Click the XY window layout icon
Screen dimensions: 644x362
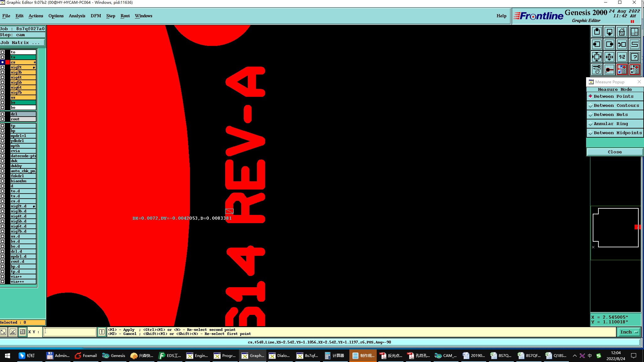coord(635,32)
